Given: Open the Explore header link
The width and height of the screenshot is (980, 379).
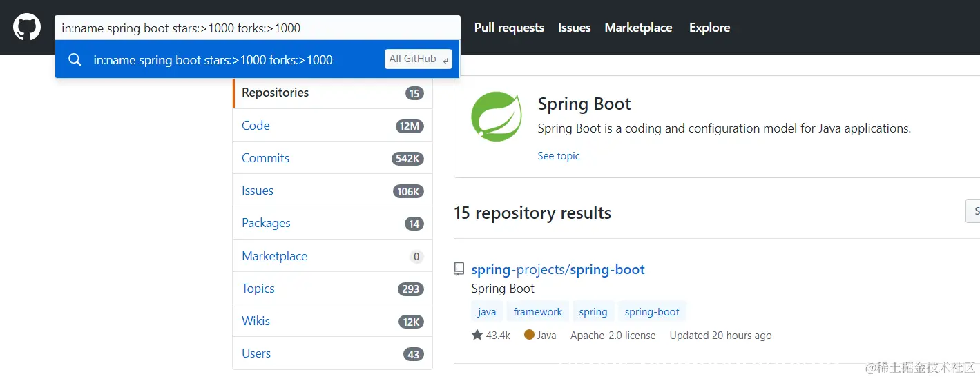Looking at the screenshot, I should click(x=709, y=28).
